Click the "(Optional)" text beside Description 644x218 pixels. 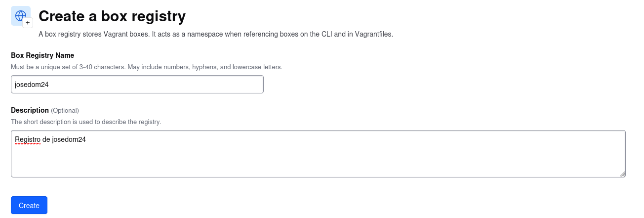click(x=65, y=110)
